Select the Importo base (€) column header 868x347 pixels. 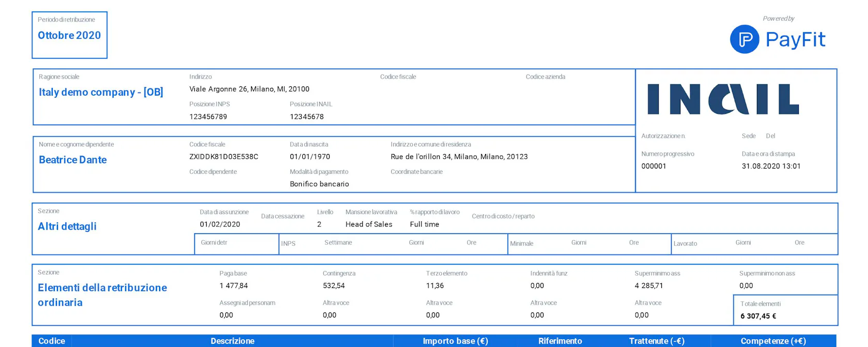455,341
